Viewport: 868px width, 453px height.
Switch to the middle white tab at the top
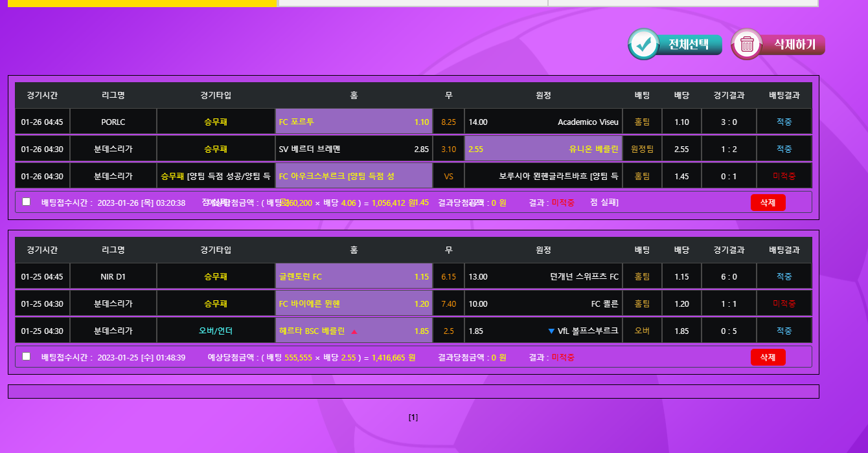[x=413, y=3]
